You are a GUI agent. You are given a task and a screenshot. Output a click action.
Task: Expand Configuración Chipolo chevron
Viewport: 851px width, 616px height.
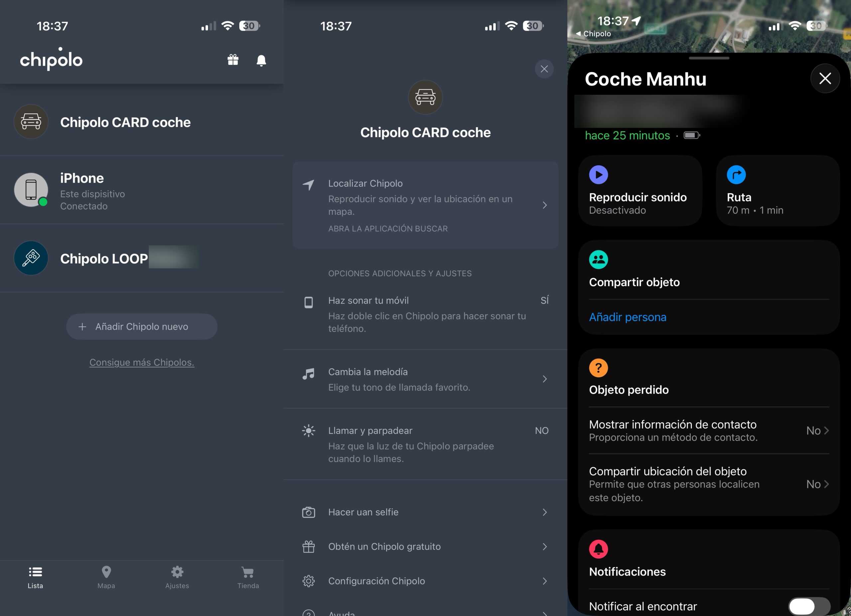(x=545, y=581)
